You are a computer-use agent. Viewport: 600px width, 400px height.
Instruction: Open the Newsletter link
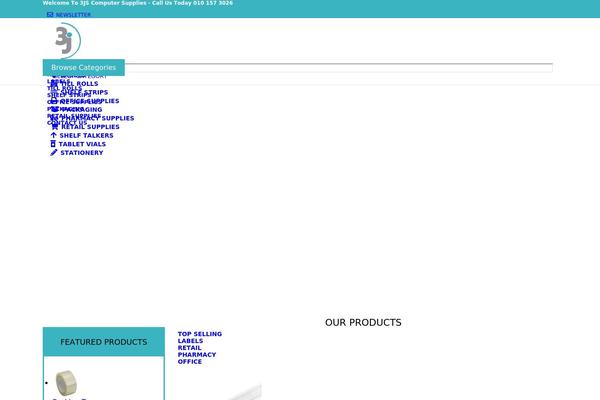(73, 15)
